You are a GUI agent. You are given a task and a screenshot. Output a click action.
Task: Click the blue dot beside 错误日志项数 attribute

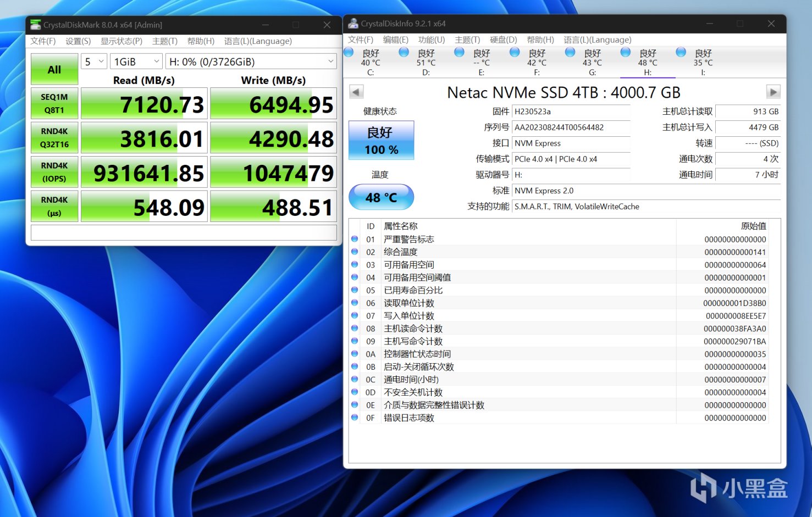pyautogui.click(x=355, y=418)
